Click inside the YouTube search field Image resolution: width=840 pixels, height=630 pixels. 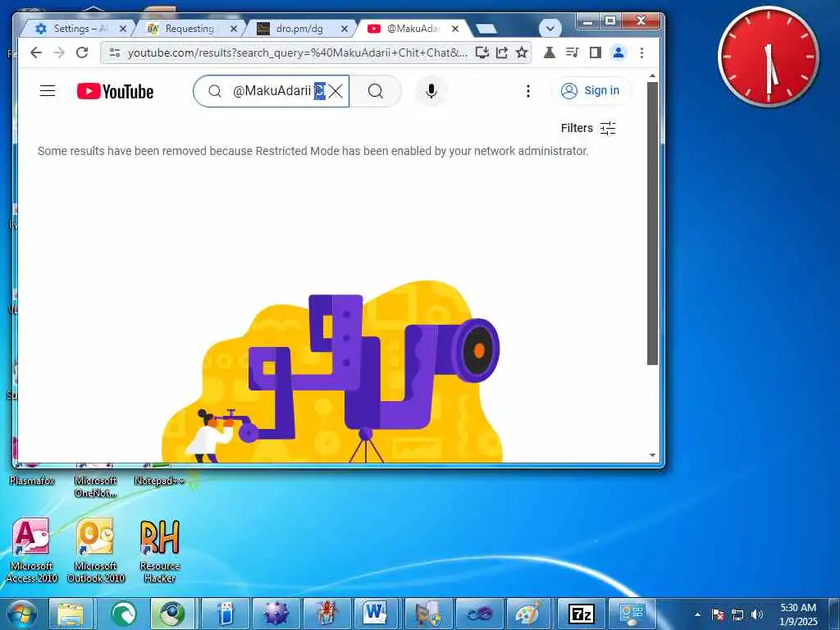pos(271,91)
